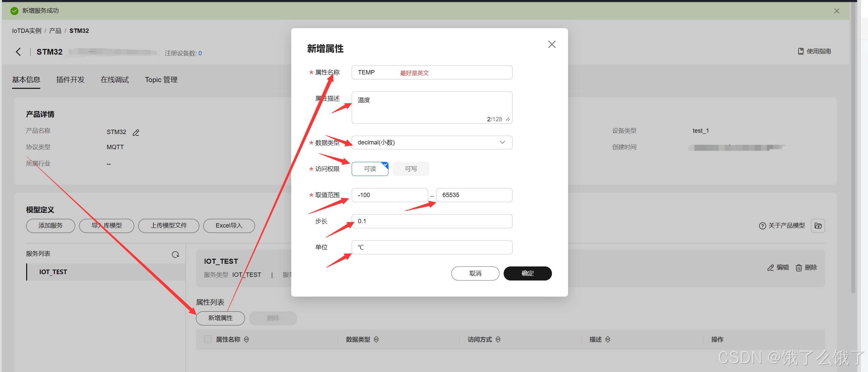Click the question mark icon for 关于产品模型

click(x=762, y=226)
